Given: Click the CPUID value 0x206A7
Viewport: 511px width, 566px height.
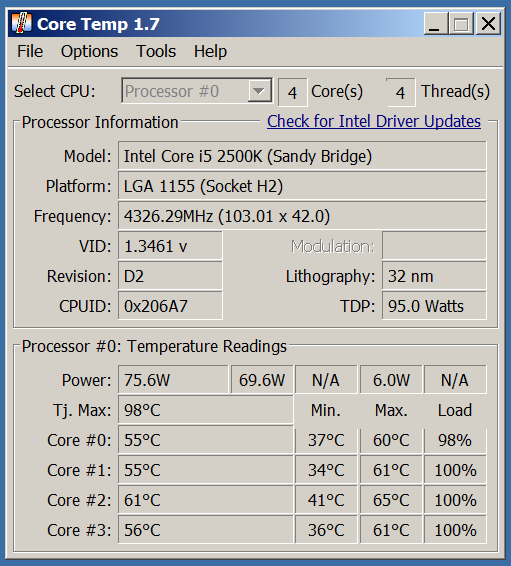Looking at the screenshot, I should click(x=170, y=306).
